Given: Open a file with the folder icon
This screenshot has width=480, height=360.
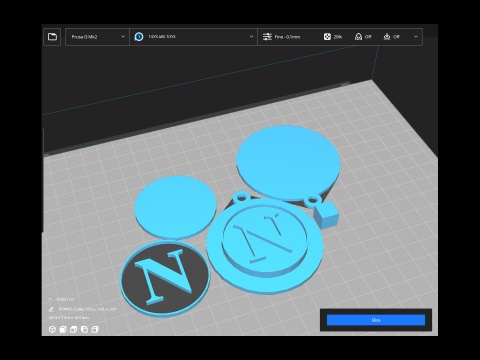Looking at the screenshot, I should point(52,37).
